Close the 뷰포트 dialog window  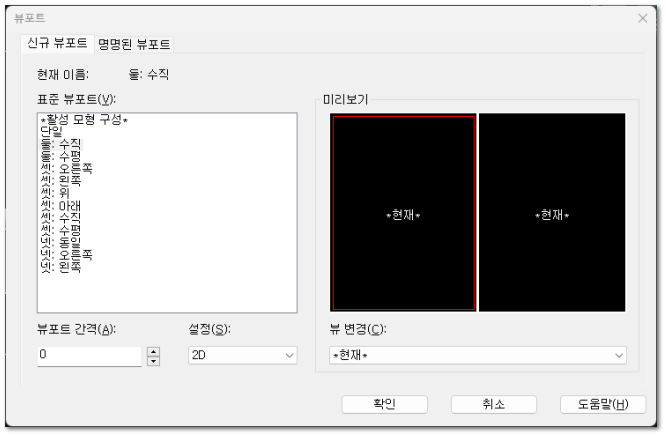click(642, 18)
